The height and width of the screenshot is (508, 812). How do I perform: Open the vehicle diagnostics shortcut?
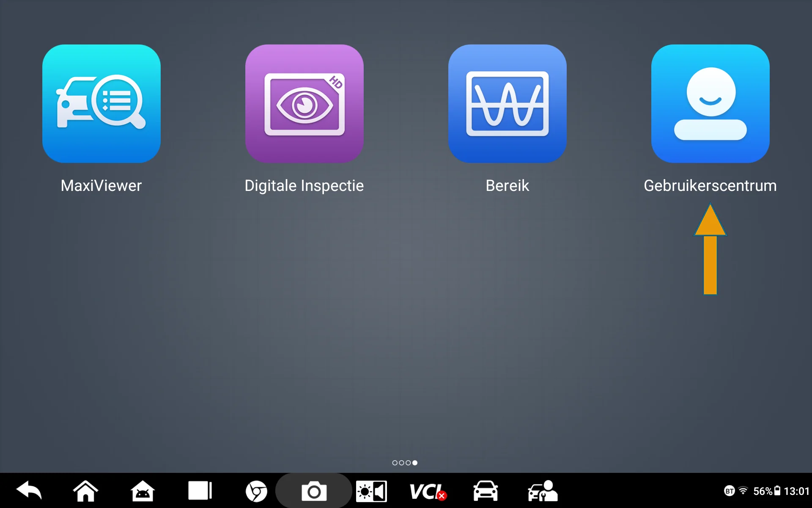click(485, 491)
